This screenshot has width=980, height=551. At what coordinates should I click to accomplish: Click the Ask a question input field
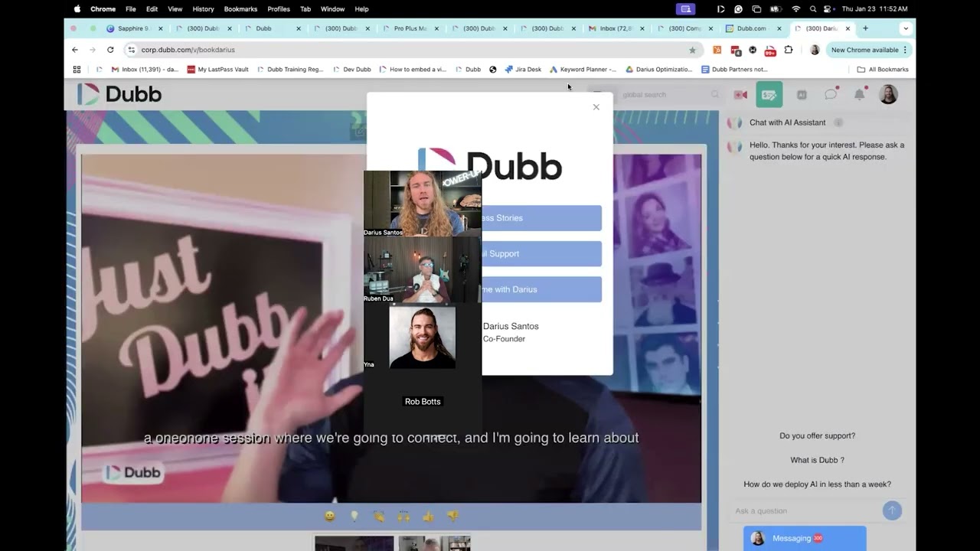tap(805, 510)
